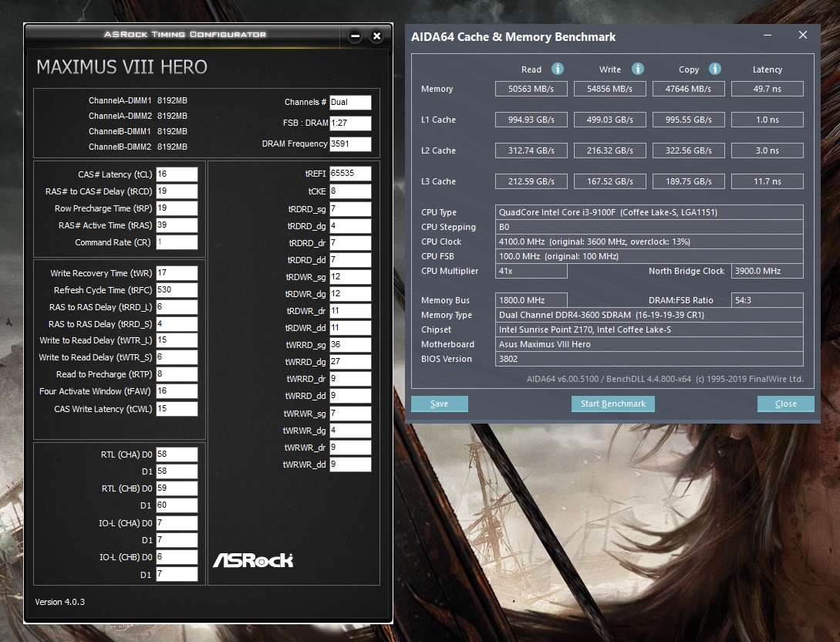Click the Memory Latency value 49.7 ns
This screenshot has width=840, height=642.
tap(767, 89)
